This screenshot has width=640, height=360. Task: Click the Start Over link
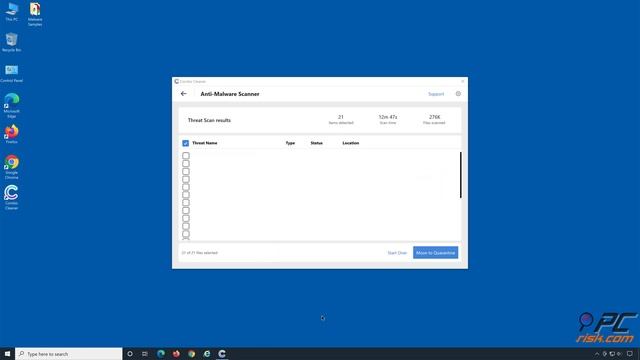pyautogui.click(x=397, y=253)
